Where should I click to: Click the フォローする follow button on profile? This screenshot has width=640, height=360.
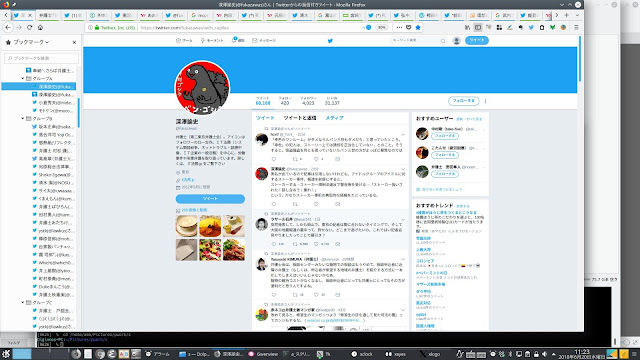coord(463,101)
